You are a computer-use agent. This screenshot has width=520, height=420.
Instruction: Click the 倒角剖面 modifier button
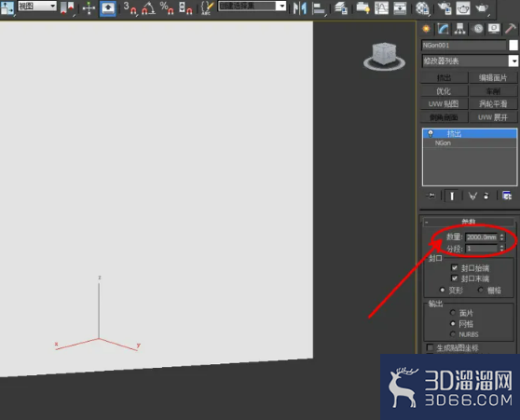click(x=445, y=117)
